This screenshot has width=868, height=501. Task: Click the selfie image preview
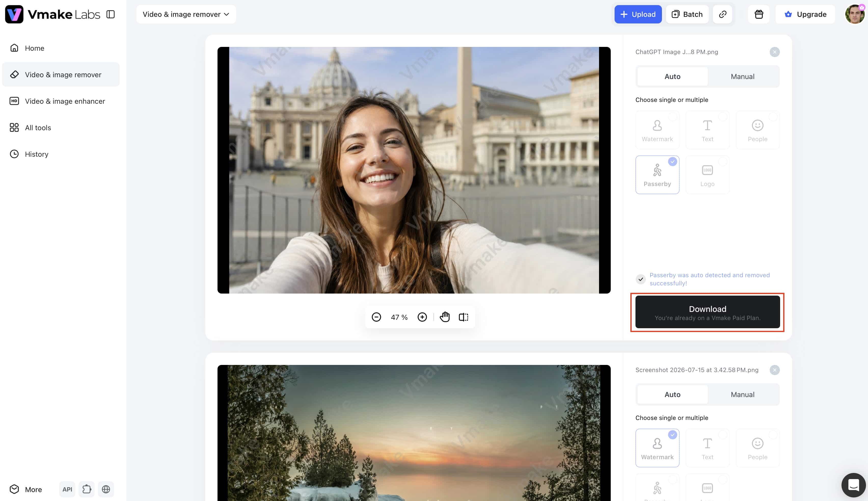point(414,170)
